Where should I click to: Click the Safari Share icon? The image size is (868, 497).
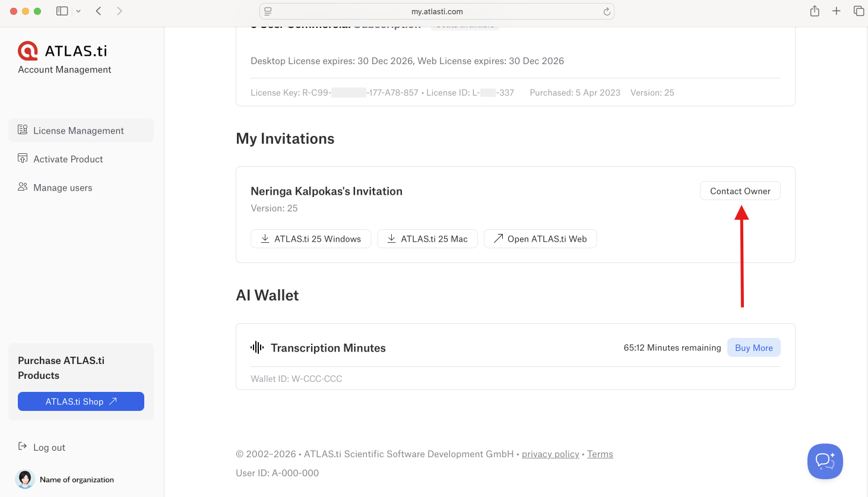click(x=815, y=11)
